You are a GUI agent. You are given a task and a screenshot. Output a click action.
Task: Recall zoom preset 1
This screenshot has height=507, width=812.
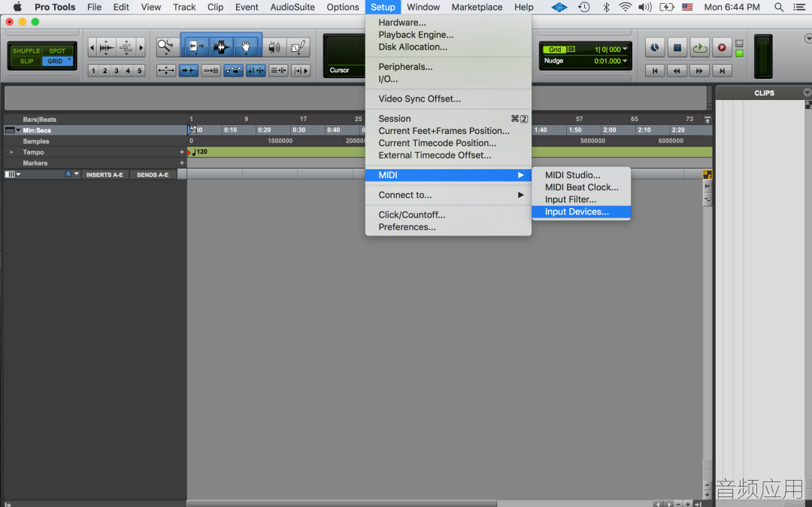pyautogui.click(x=93, y=71)
